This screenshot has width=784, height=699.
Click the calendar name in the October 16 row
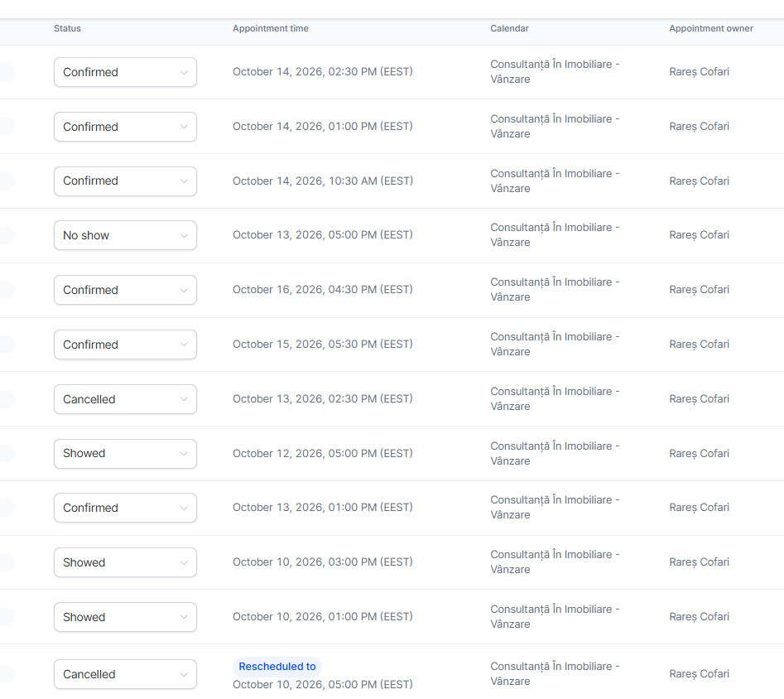(x=555, y=289)
